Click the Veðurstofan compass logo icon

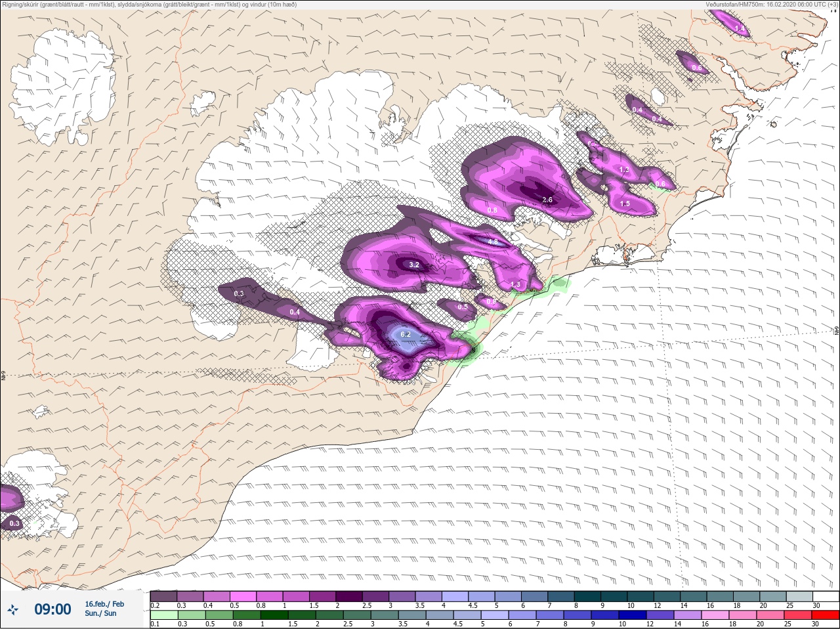12,610
